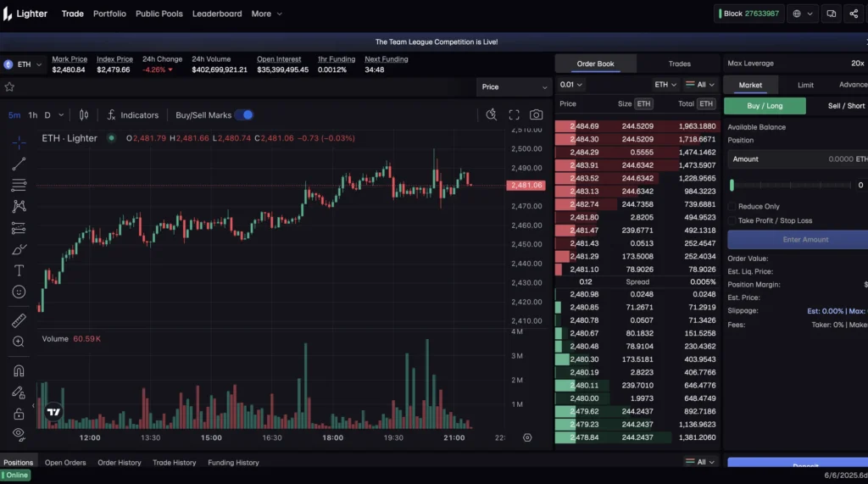Open the chart quick search icon
The height and width of the screenshot is (484, 868).
491,114
